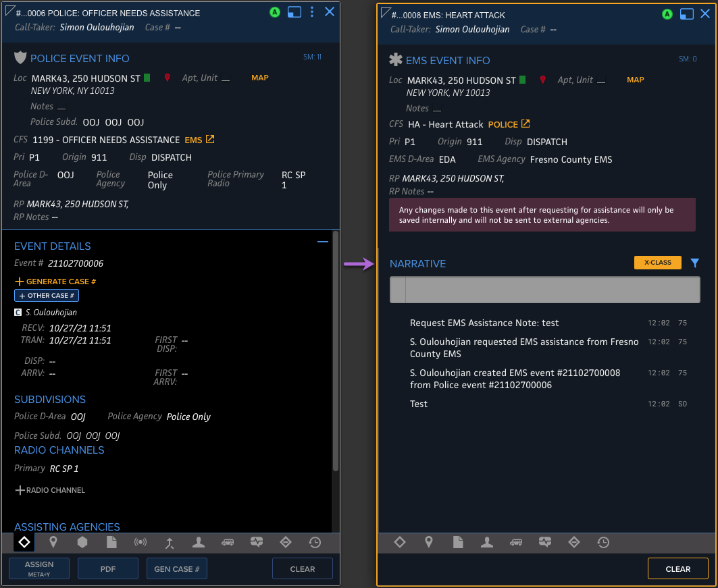Click the heartbeat monitor icon in EMS panel
This screenshot has width=718, height=588.
coord(545,542)
